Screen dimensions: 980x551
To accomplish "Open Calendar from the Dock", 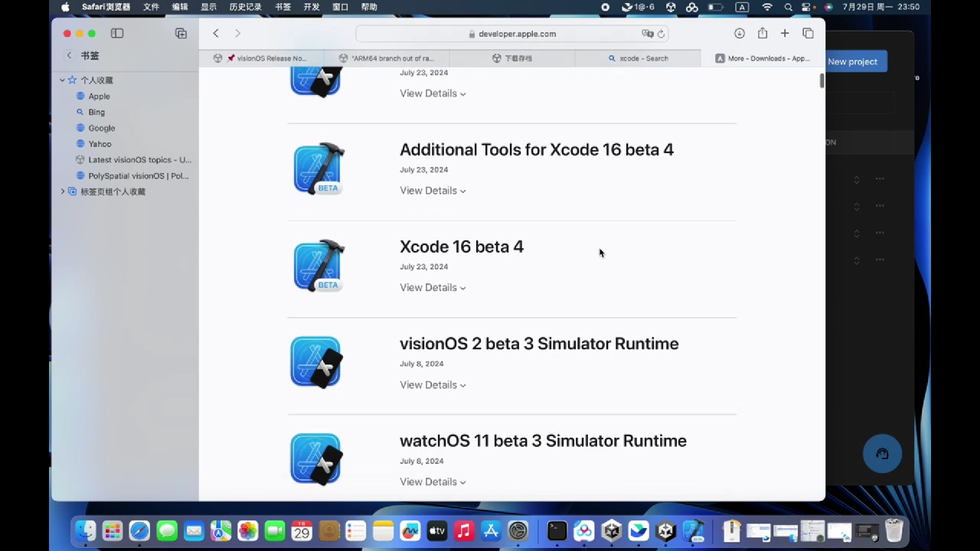I will 302,530.
